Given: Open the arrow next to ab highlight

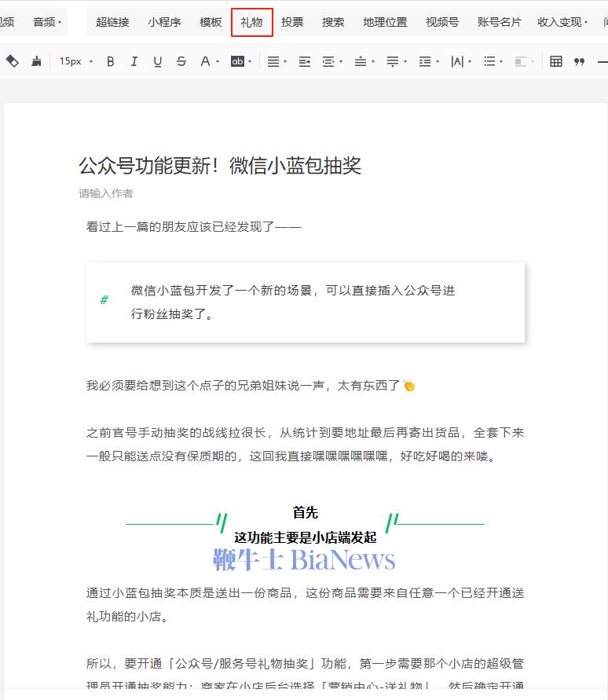Looking at the screenshot, I should [250, 61].
